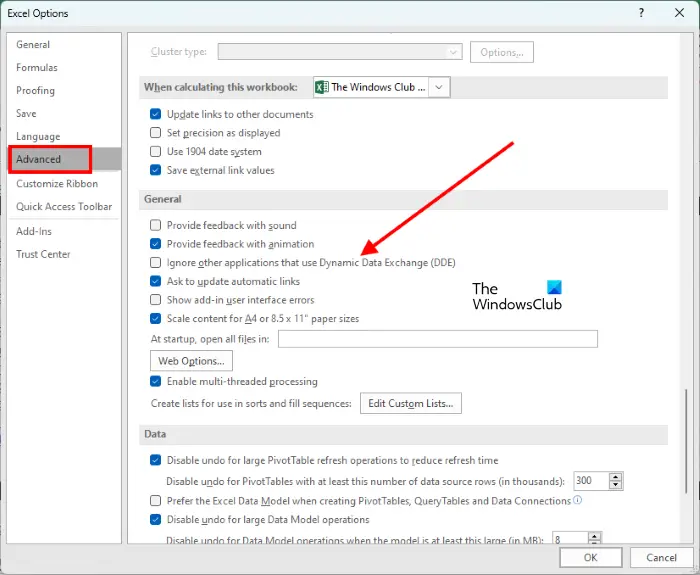Check Use 1904 date system
This screenshot has width=700, height=575.
click(x=155, y=151)
